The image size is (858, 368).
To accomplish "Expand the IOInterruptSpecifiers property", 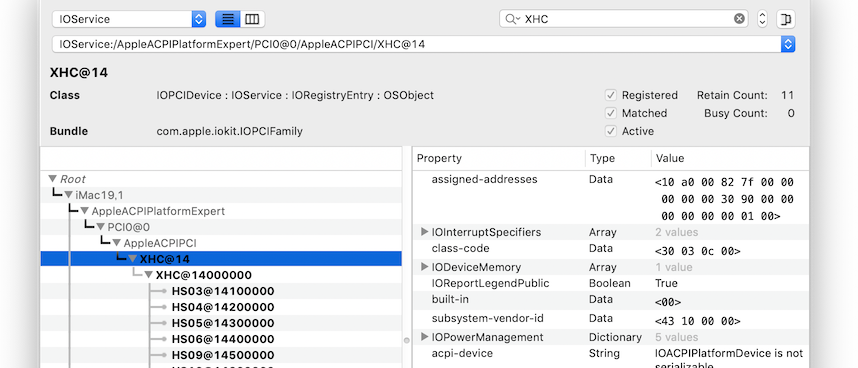I will tap(424, 232).
